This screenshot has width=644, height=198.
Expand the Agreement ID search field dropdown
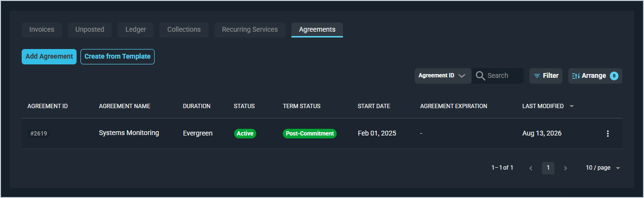coord(443,75)
